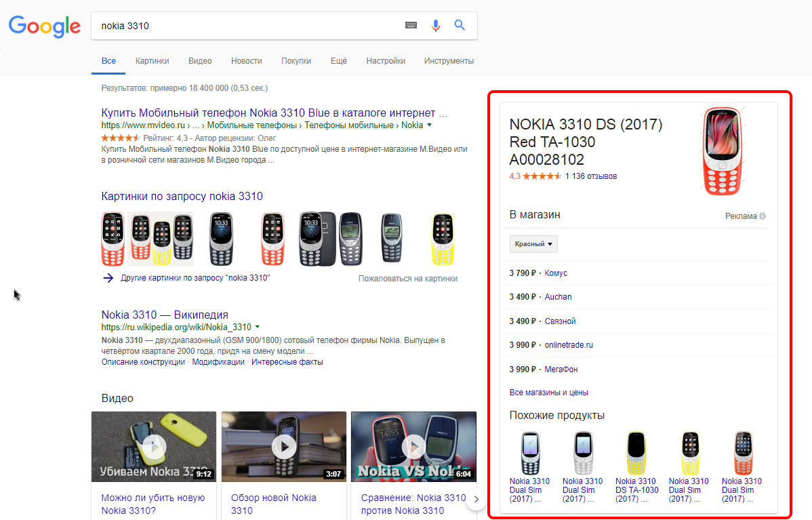Image resolution: width=812 pixels, height=520 pixels.
Task: Click the blue search magnifier icon
Action: coord(460,25)
